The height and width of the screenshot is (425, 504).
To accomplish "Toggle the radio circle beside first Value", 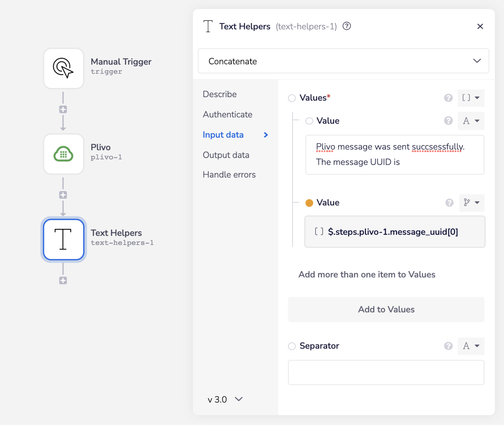I will click(x=309, y=121).
